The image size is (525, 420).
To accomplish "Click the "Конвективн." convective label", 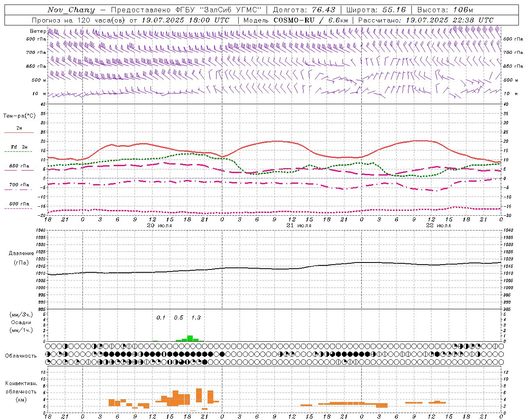I will [21, 383].
